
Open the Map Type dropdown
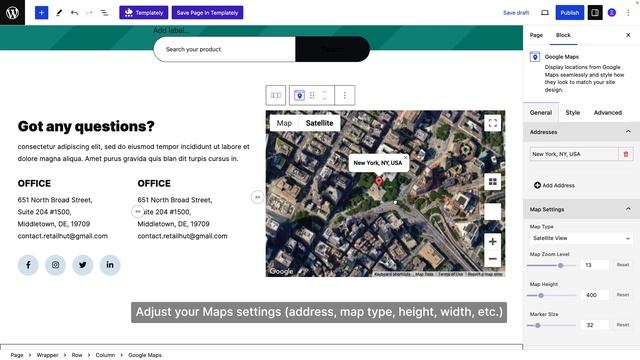point(581,238)
